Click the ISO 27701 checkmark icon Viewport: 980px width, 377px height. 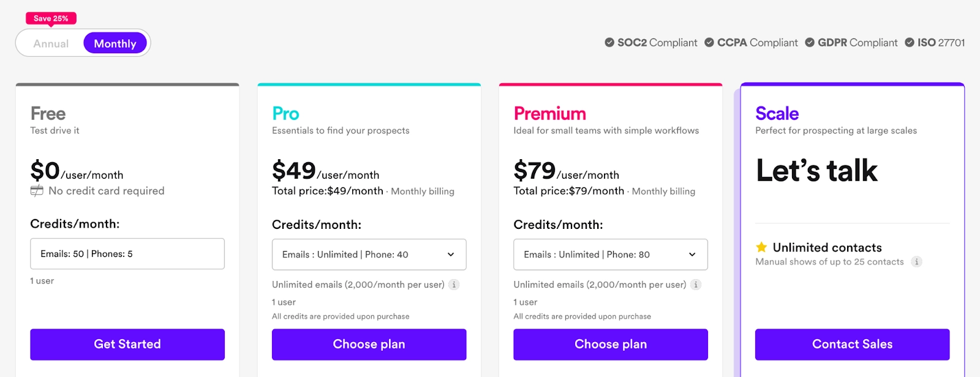910,43
